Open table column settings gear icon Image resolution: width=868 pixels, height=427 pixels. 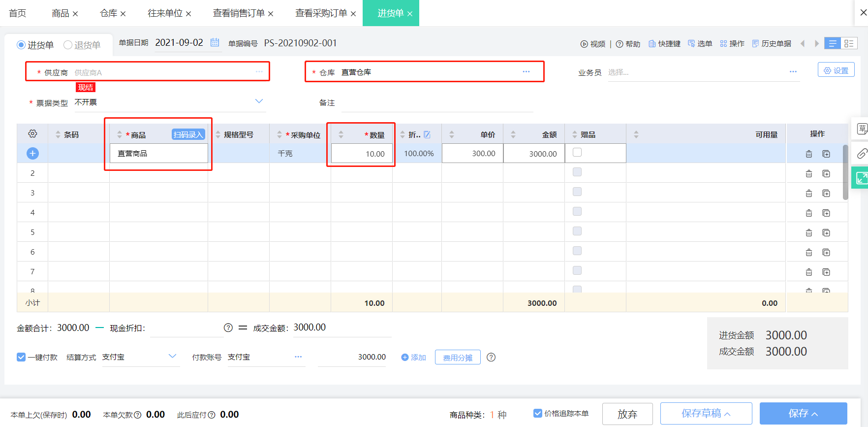click(32, 134)
